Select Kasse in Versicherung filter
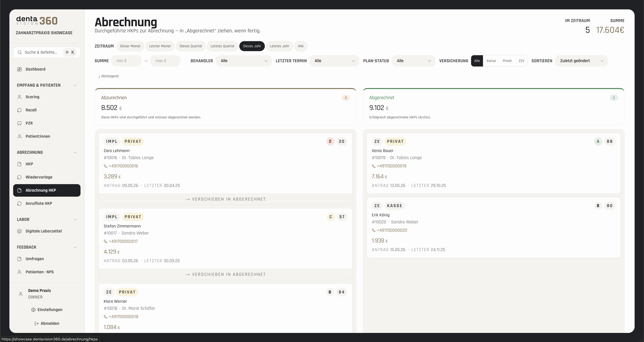 pyautogui.click(x=491, y=61)
